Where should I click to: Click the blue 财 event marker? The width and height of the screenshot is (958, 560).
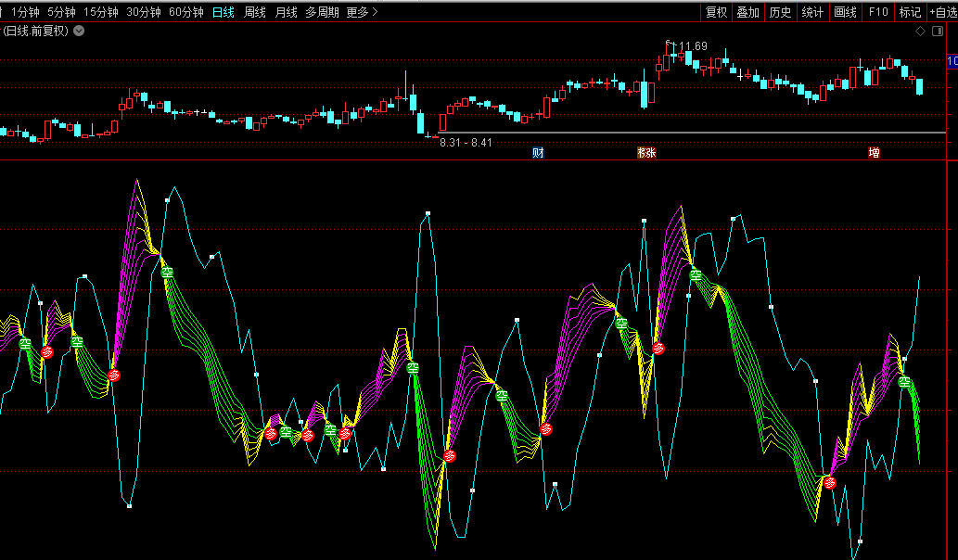(538, 152)
